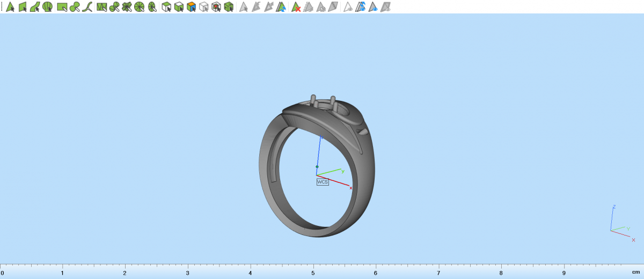Click the WCS label box
The height and width of the screenshot is (279, 644).
click(323, 182)
